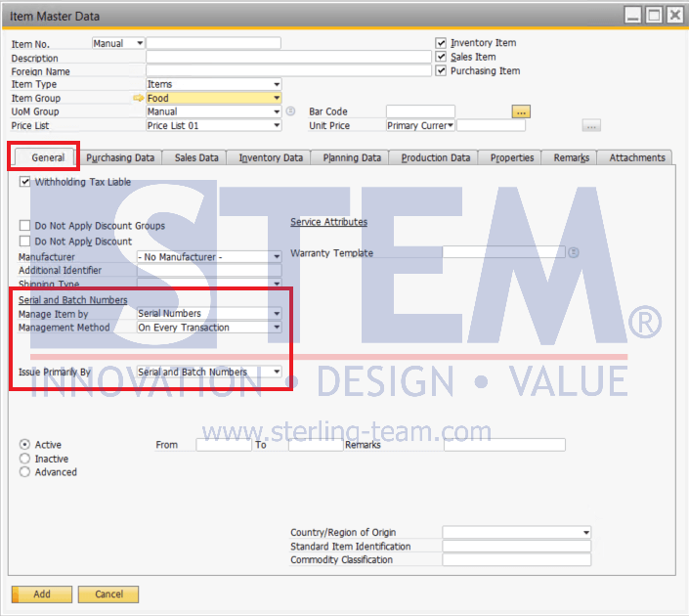Expand the Manage Item by dropdown

[277, 314]
